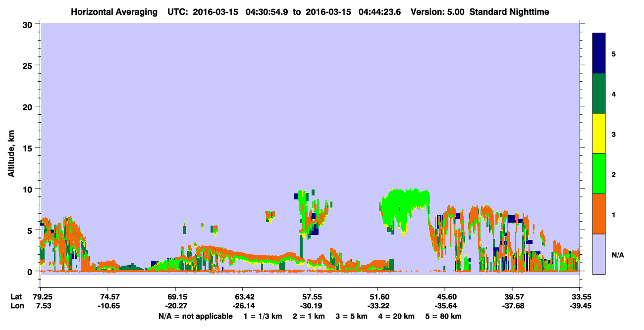Click longitude value -33.22
Image resolution: width=644 pixels, height=330 pixels.
(x=377, y=306)
